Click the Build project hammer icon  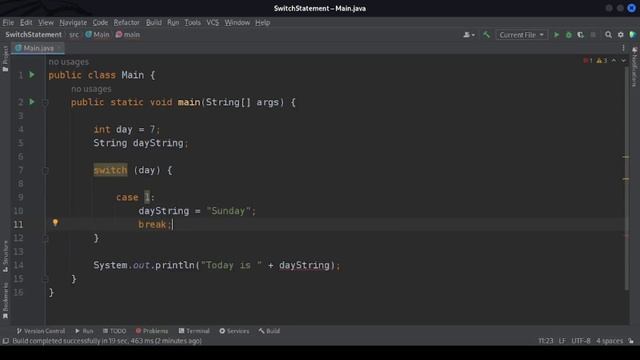coord(486,35)
